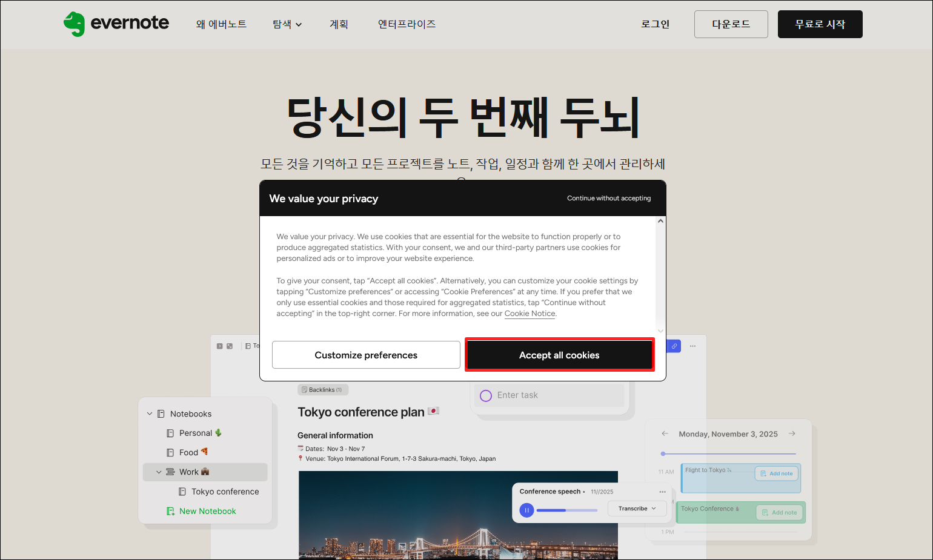Go to next day in calendar
The height and width of the screenshot is (560, 933).
pyautogui.click(x=792, y=433)
